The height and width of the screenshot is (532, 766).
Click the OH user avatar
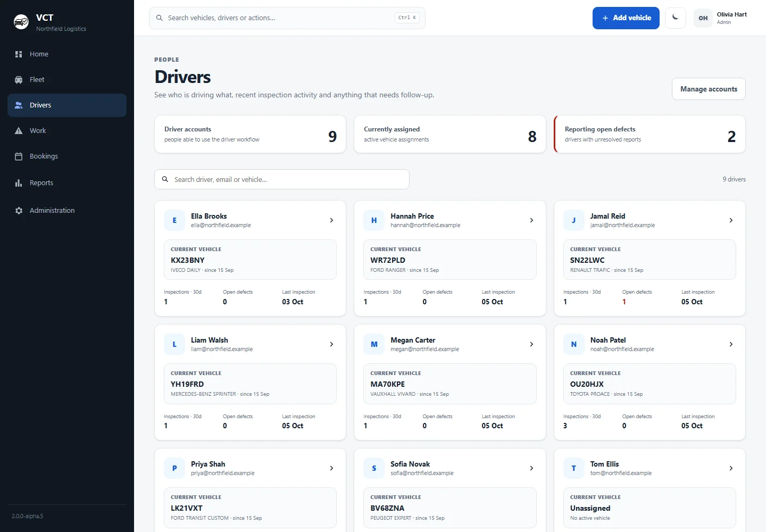pyautogui.click(x=703, y=18)
